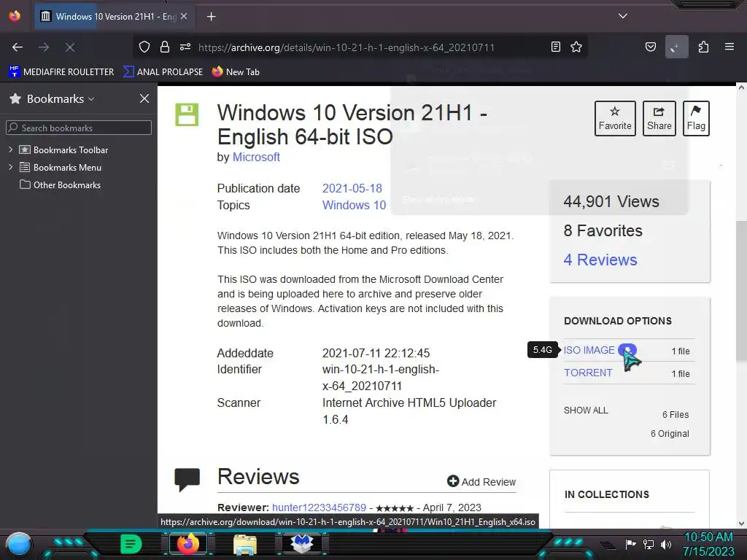Click the '8 Favorites' text

point(603,231)
